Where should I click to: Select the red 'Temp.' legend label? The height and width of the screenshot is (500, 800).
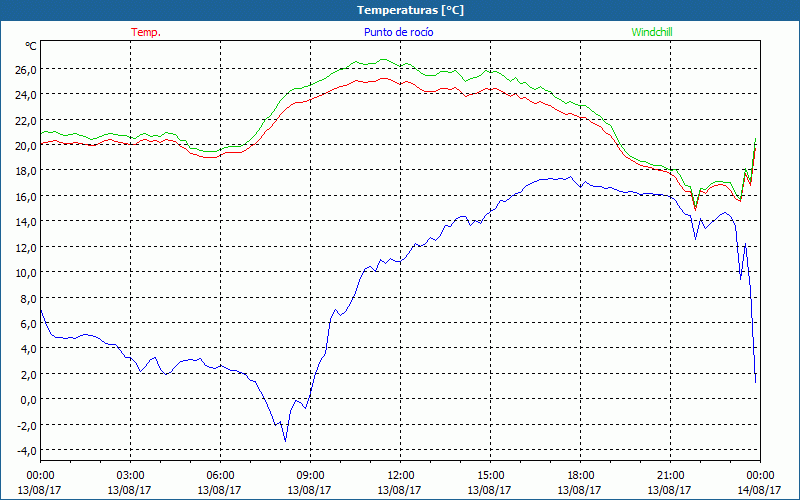(x=146, y=32)
